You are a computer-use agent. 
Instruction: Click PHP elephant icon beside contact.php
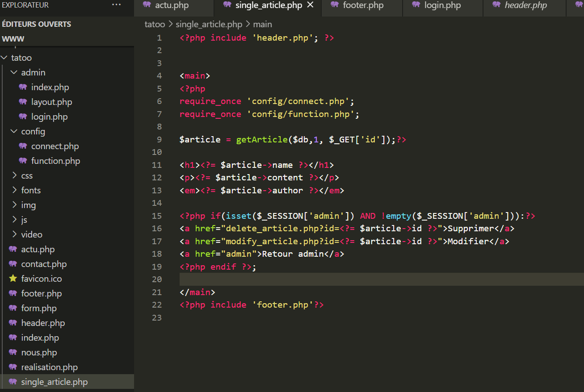pos(13,264)
